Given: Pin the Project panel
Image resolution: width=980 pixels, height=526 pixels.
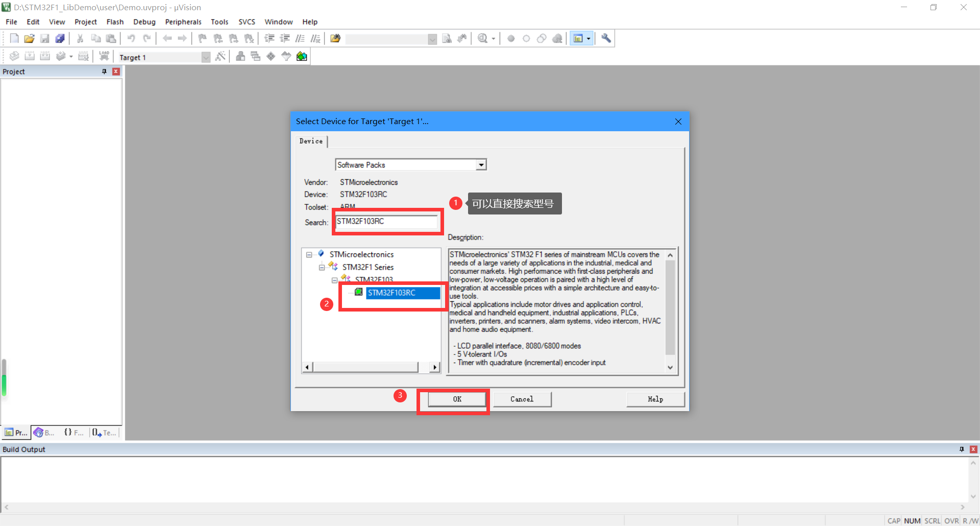Looking at the screenshot, I should (x=104, y=71).
